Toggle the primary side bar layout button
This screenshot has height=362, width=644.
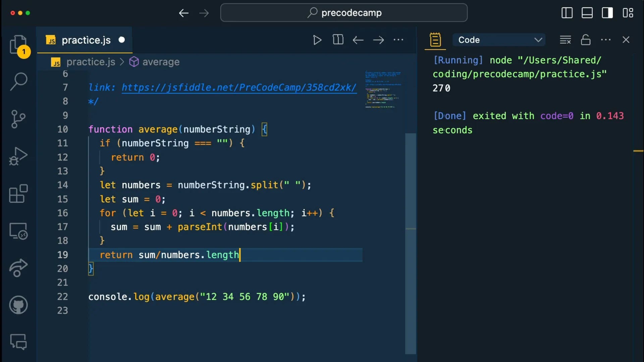tap(567, 13)
